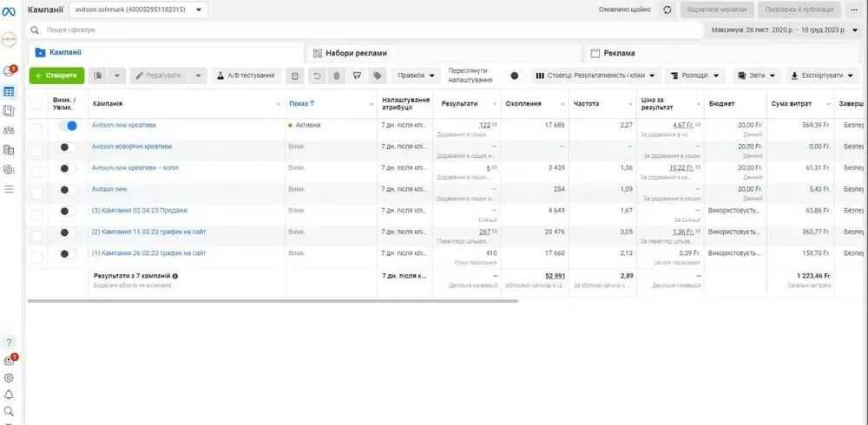Open the sidebar search magnifier icon

(x=9, y=411)
